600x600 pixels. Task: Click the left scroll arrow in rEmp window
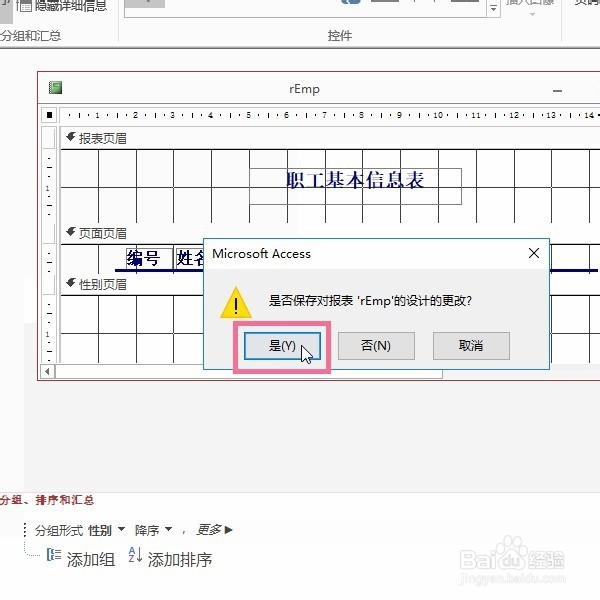tap(48, 371)
